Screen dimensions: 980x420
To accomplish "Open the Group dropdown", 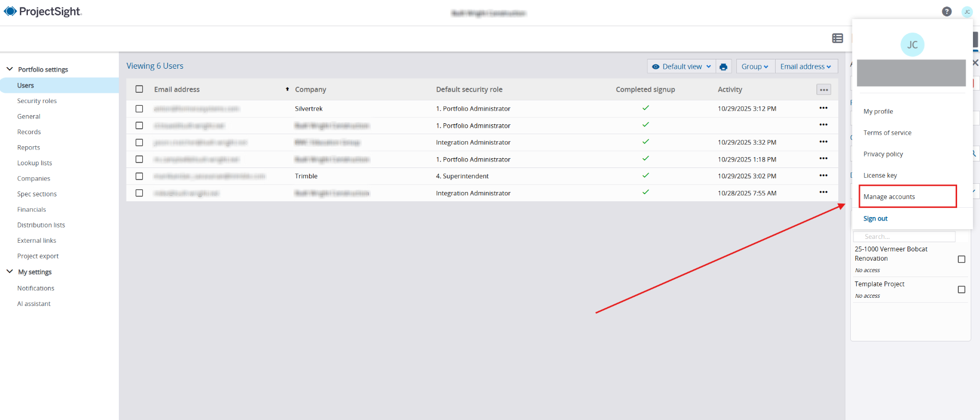I will click(755, 67).
